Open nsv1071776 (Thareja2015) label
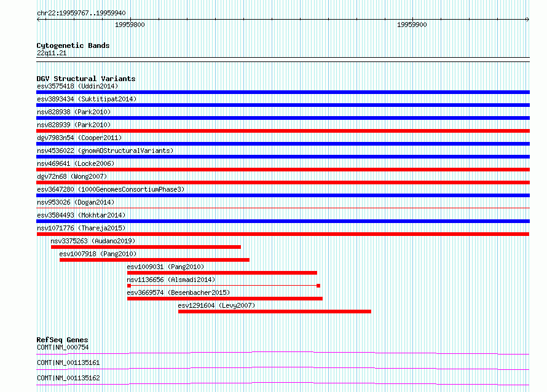547x392 pixels. pos(81,228)
